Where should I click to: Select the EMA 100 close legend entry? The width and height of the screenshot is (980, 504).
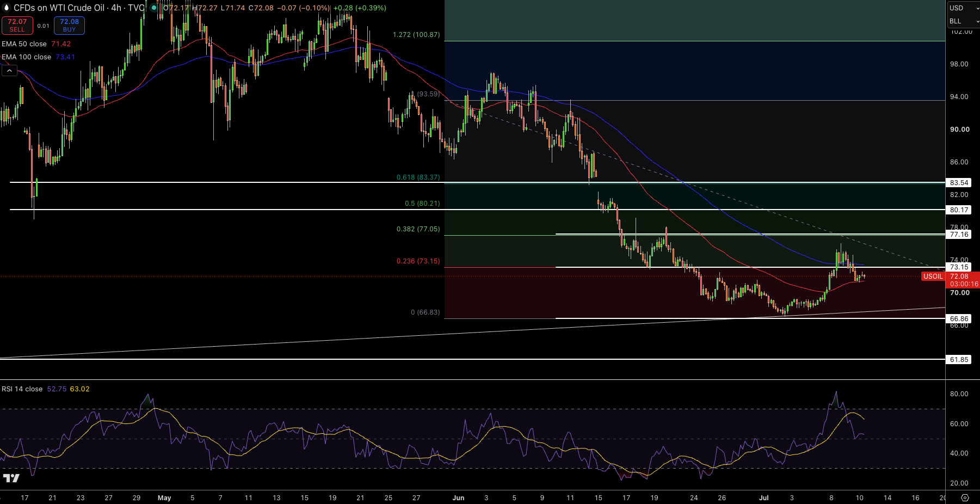tap(26, 57)
